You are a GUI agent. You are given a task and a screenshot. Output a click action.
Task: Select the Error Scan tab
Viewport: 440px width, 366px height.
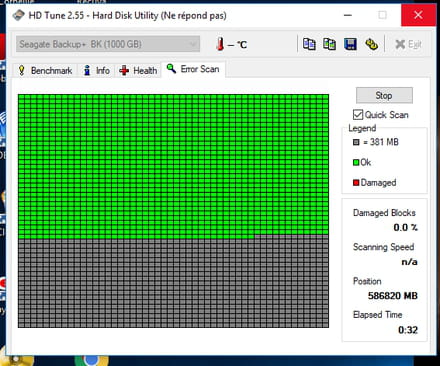pos(193,69)
